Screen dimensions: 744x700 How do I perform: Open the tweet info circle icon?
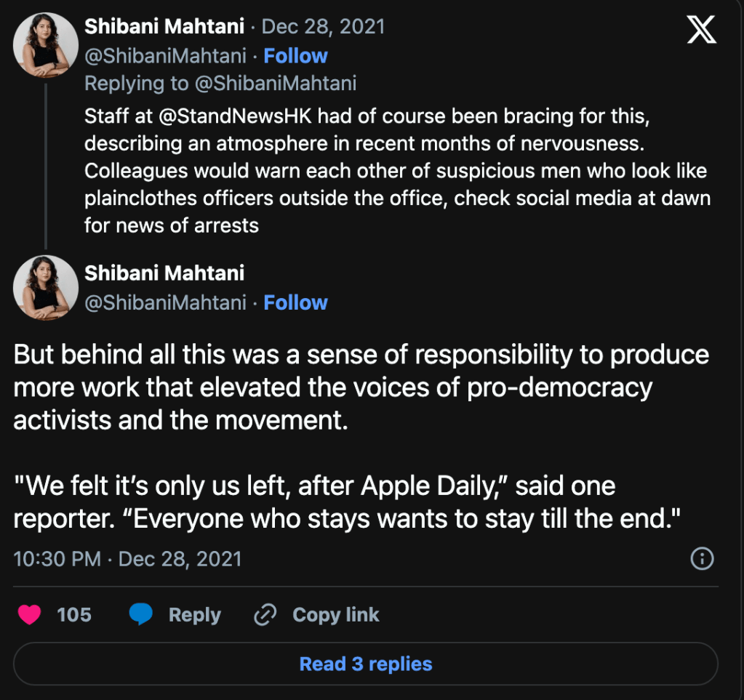coord(702,558)
